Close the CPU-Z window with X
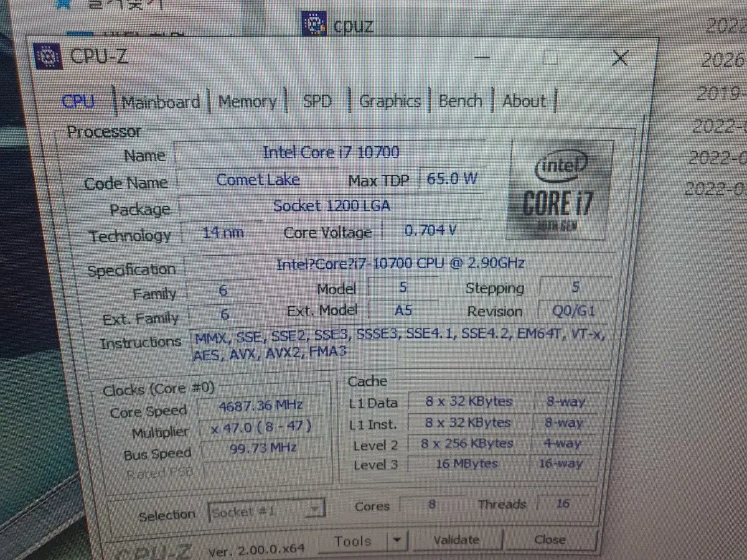This screenshot has height=560, width=747. (x=620, y=58)
